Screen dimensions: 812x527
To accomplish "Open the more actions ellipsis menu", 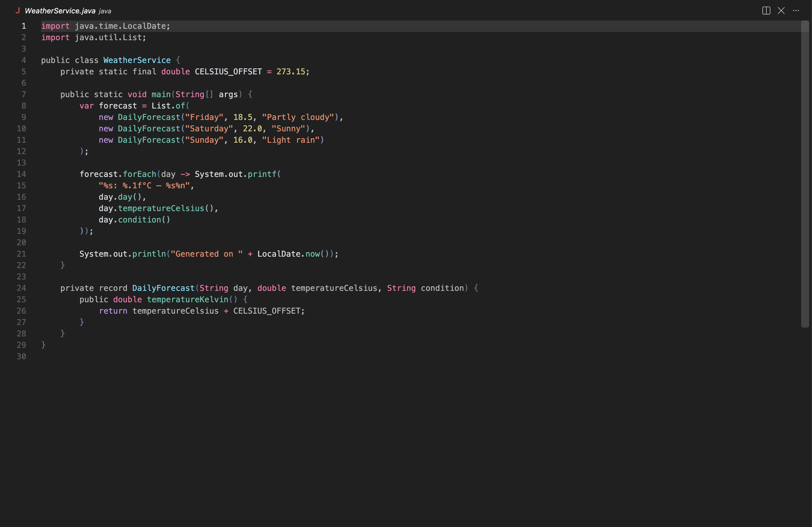I will (796, 11).
